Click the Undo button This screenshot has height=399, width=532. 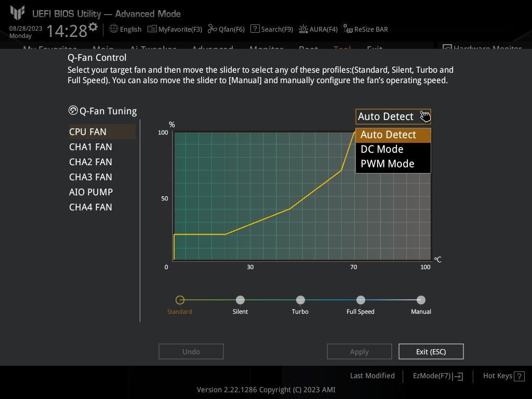tap(191, 352)
